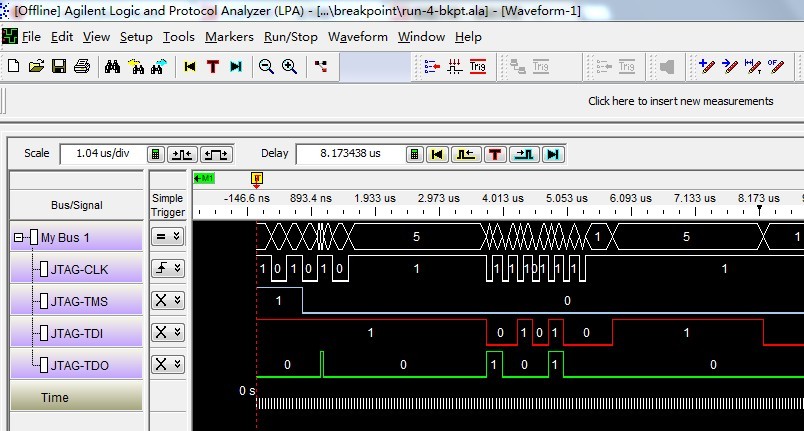Open the Run/Stop menu

[291, 37]
